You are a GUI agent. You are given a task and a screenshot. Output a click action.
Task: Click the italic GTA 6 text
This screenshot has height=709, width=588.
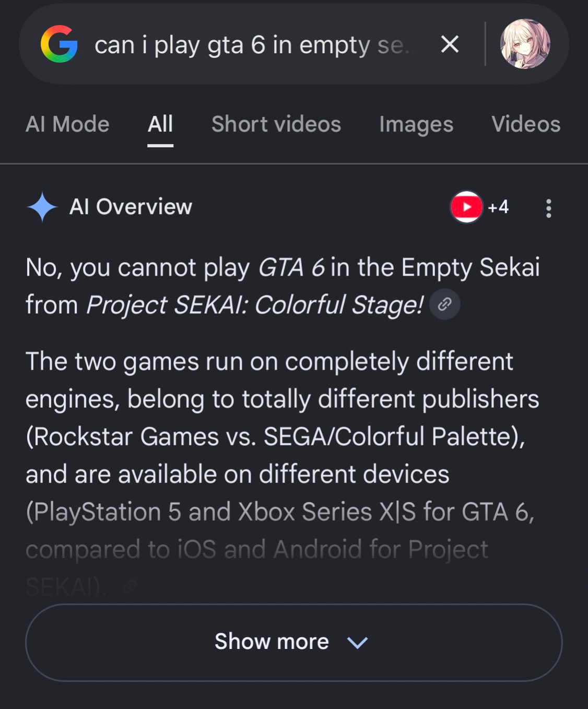click(291, 267)
